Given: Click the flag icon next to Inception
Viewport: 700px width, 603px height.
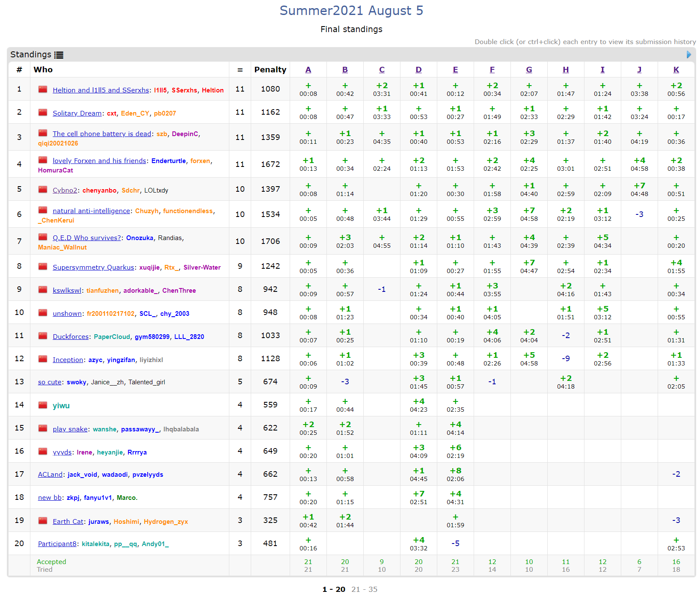Looking at the screenshot, I should pos(43,359).
